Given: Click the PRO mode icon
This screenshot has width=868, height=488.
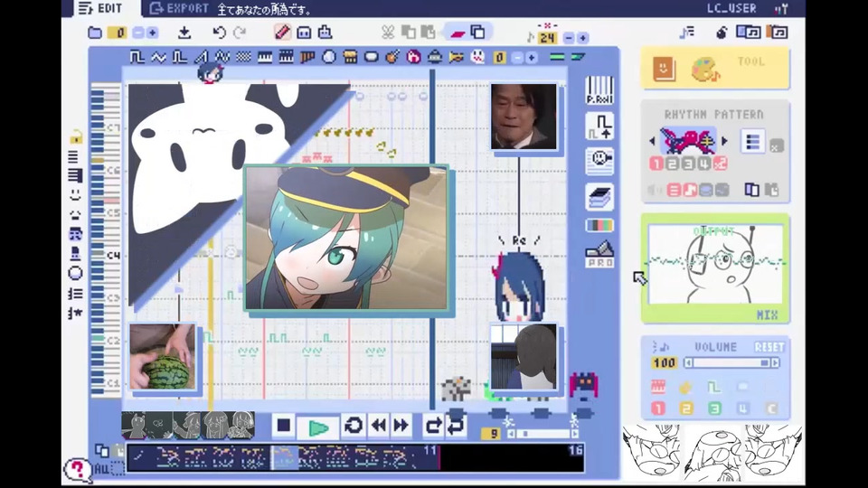Looking at the screenshot, I should click(599, 254).
